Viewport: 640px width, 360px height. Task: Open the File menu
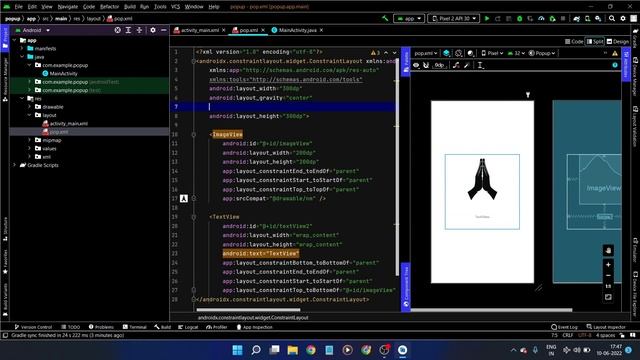point(19,7)
